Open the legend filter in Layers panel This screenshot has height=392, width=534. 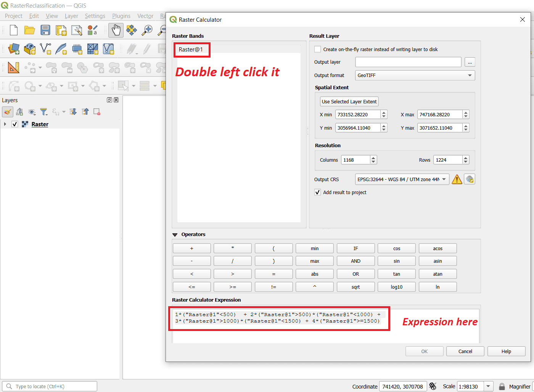click(43, 111)
